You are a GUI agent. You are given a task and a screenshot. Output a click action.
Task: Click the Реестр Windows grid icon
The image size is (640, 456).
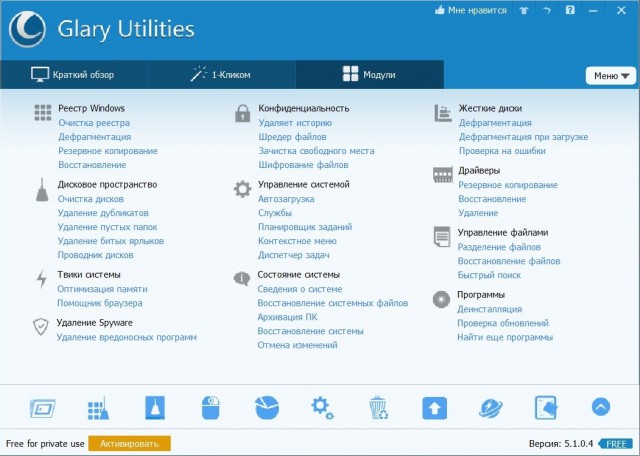[43, 112]
